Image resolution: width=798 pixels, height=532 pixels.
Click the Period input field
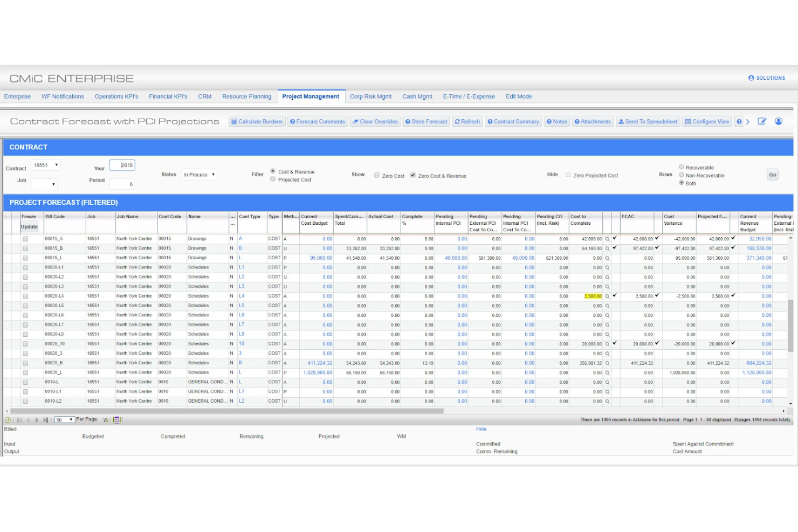point(122,184)
